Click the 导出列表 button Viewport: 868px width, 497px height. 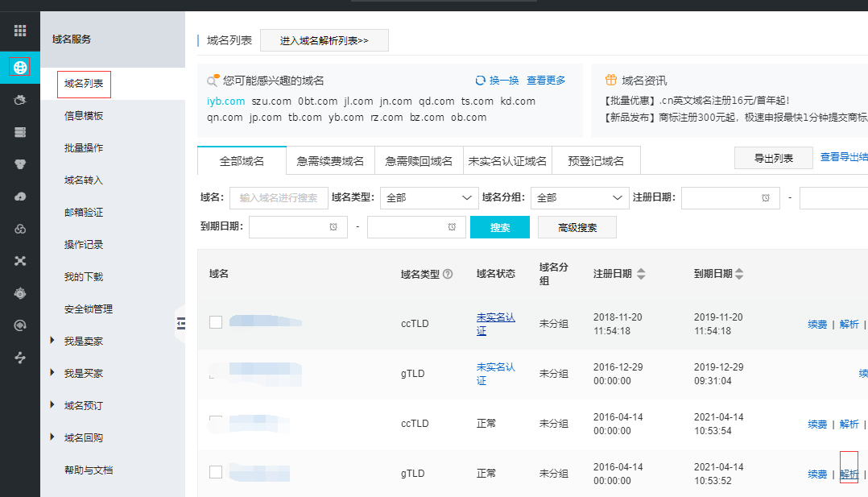coord(773,158)
